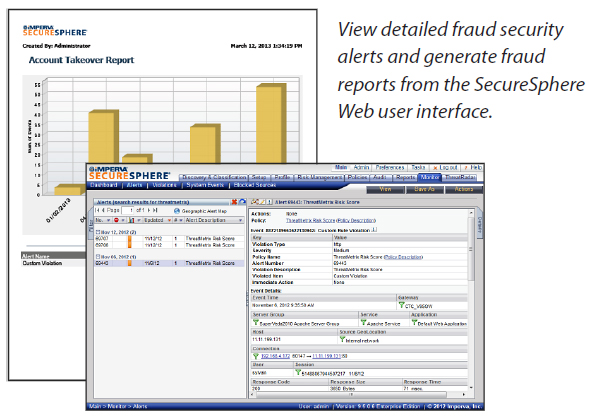
Task: Click filter icon beside Internal network geolocation
Action: (342, 340)
